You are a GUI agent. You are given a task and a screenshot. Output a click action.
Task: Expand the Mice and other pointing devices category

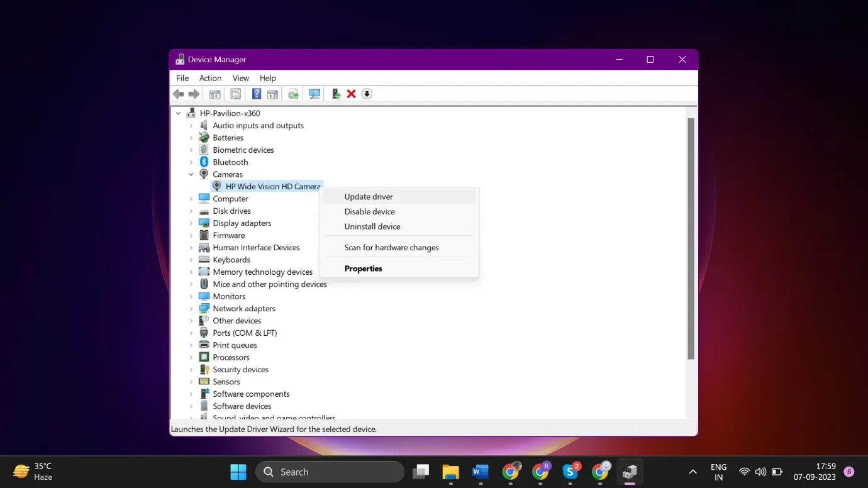tap(191, 284)
